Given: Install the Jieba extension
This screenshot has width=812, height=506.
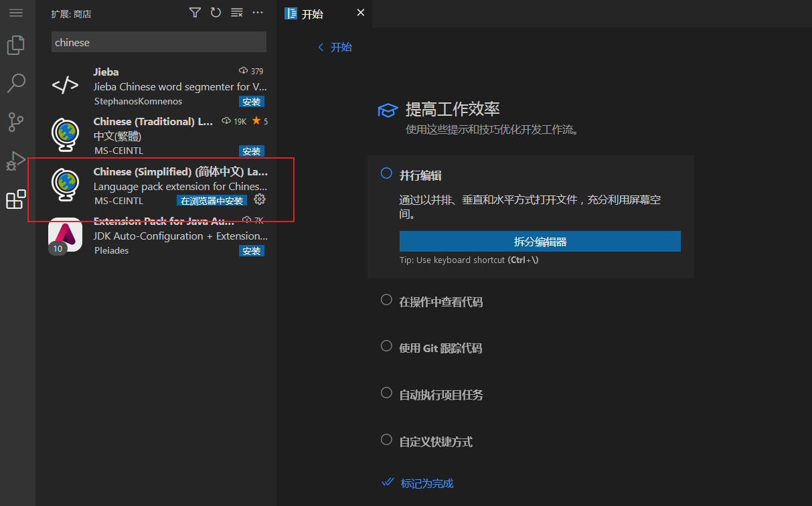Looking at the screenshot, I should point(252,102).
